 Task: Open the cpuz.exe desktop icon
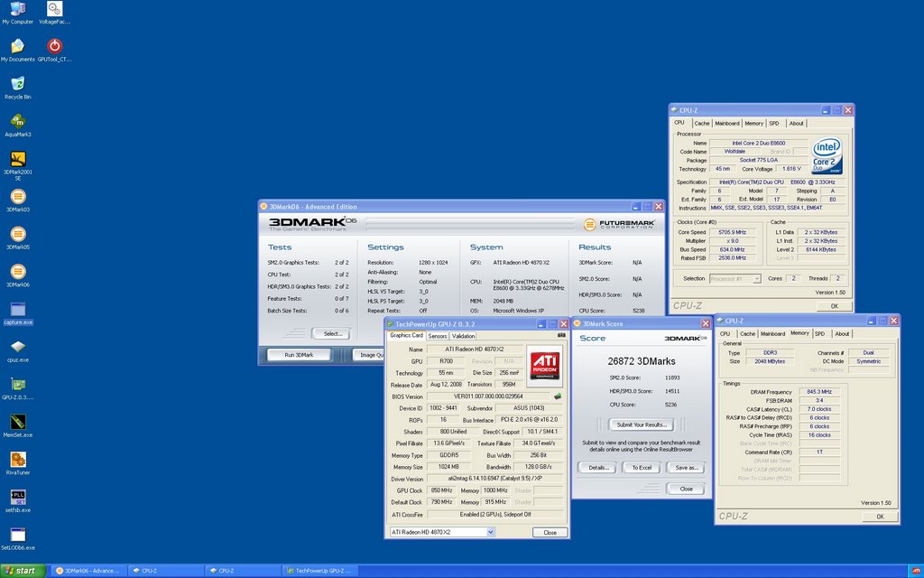coord(18,351)
